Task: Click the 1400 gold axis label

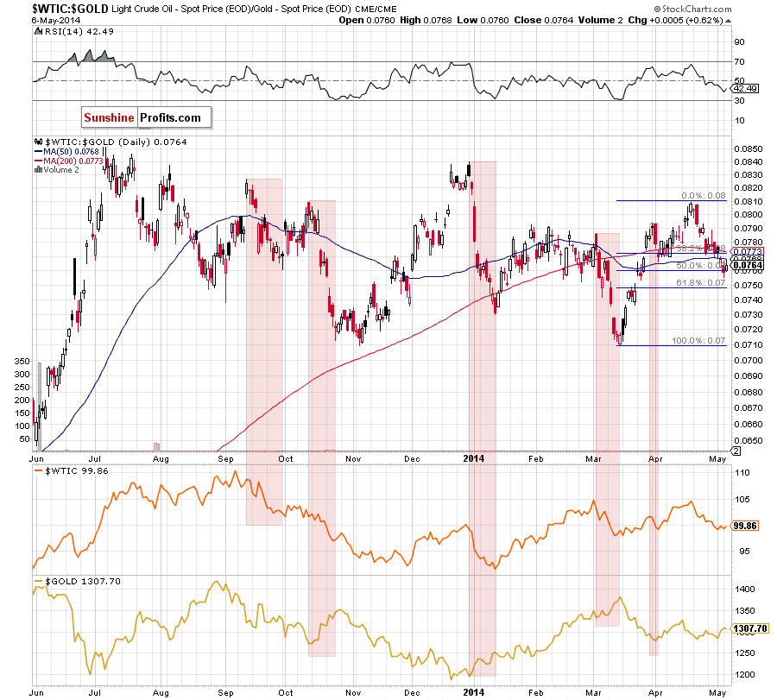Action: pos(745,590)
